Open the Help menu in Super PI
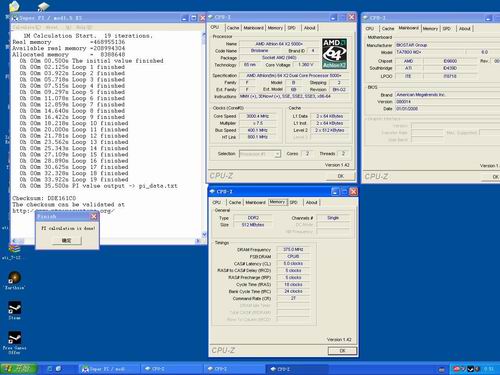Viewport: 500px width, 375px height. pyautogui.click(x=84, y=27)
